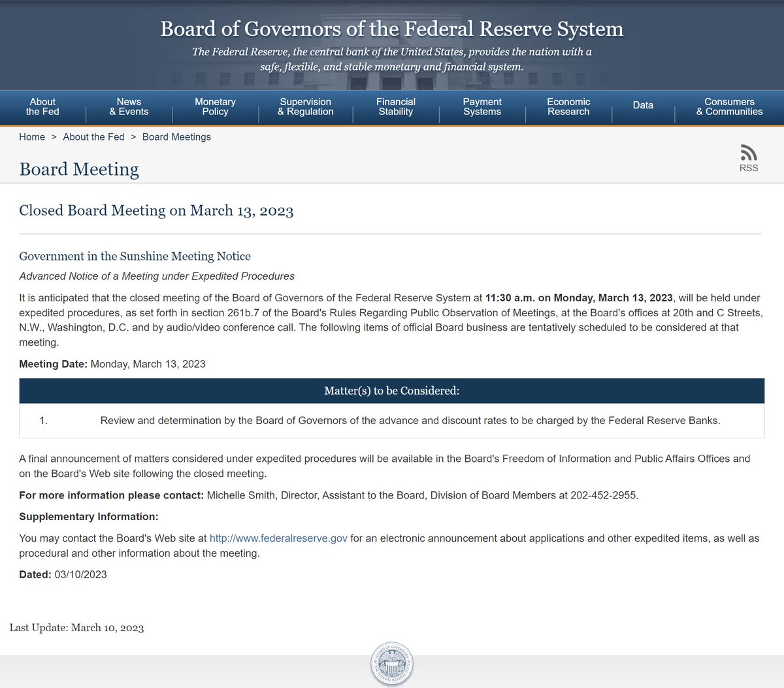Click the For more information please contact label
Viewport: 784px width, 688px height.
(x=111, y=495)
